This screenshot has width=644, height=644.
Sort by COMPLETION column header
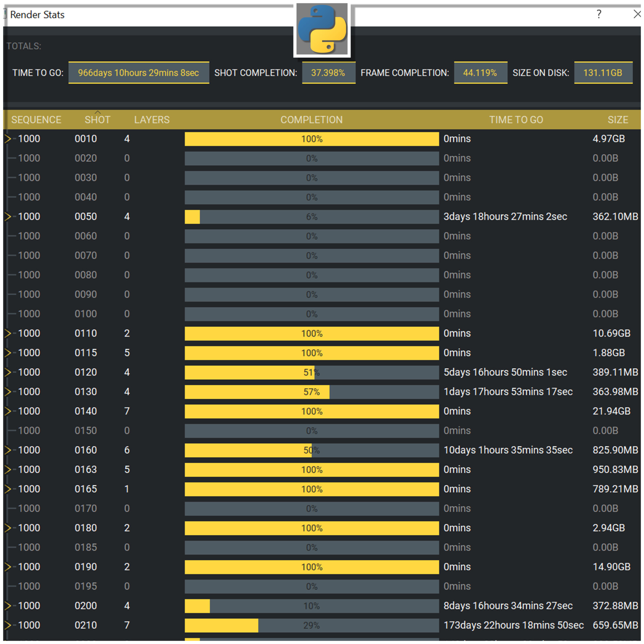311,120
